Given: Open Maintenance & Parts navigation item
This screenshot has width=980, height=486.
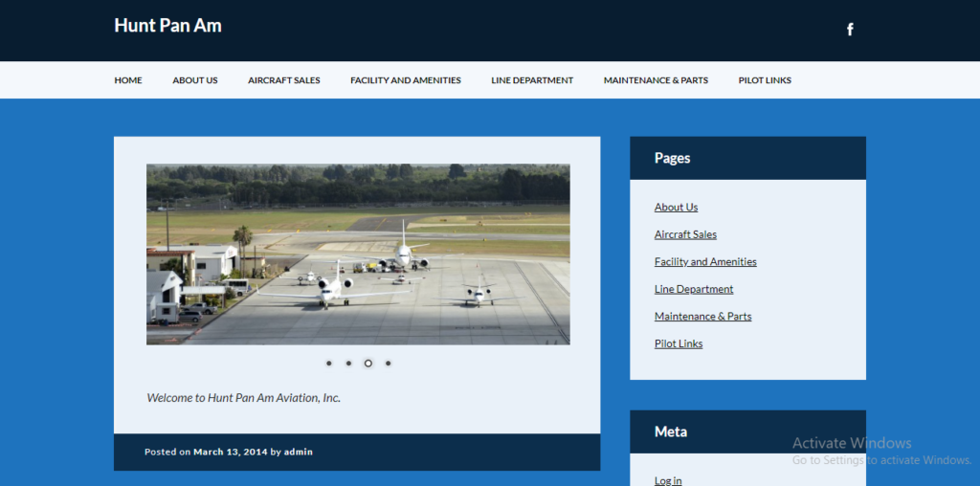Looking at the screenshot, I should tap(656, 80).
